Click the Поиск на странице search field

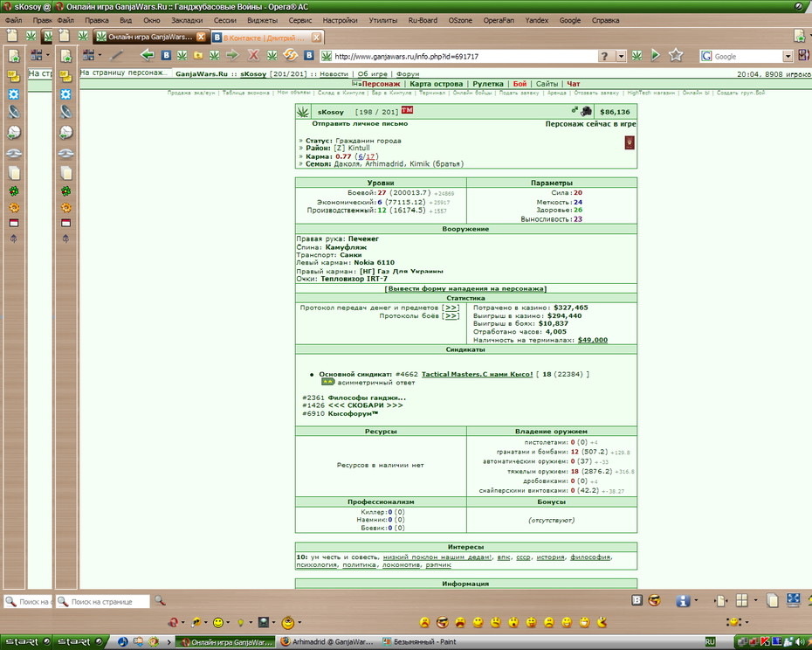click(x=102, y=601)
